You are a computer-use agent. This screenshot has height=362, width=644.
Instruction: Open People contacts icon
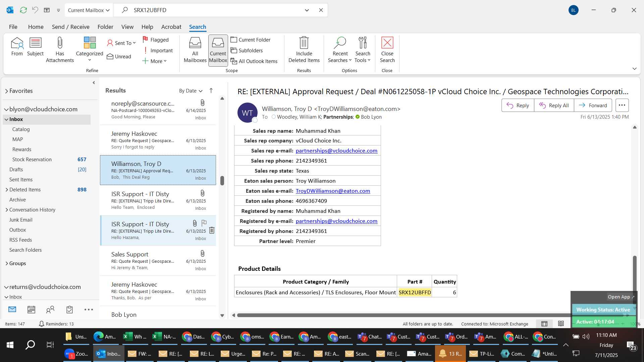[50, 310]
